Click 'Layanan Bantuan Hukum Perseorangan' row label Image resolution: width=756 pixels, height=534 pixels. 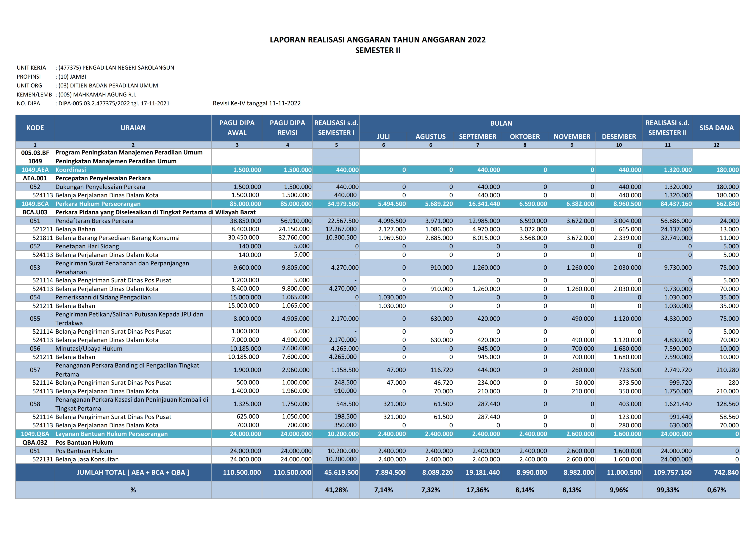111,434
